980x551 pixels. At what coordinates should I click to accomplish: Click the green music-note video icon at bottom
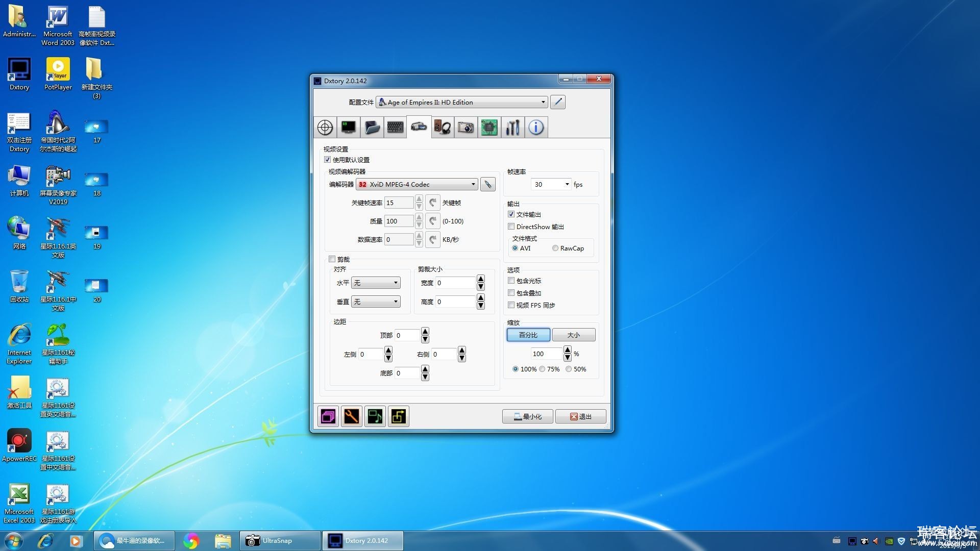375,416
